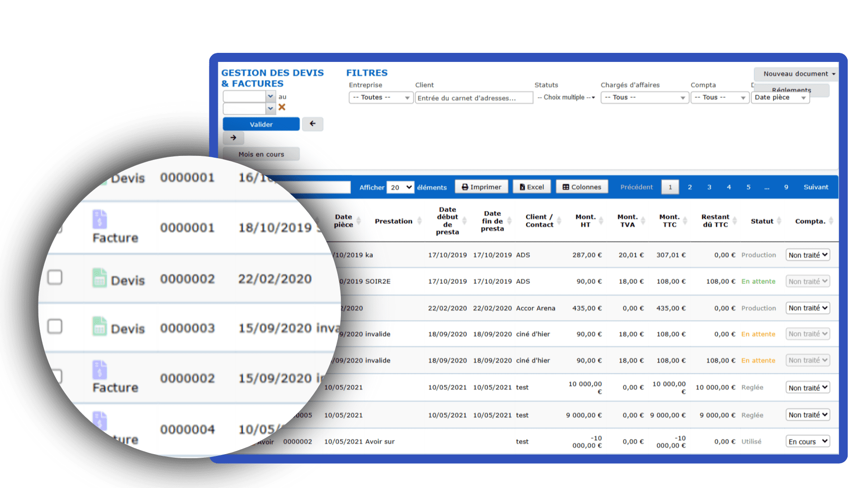The height and width of the screenshot is (488, 868).
Task: Click the purple Facture 0000002 document icon
Action: (x=99, y=370)
